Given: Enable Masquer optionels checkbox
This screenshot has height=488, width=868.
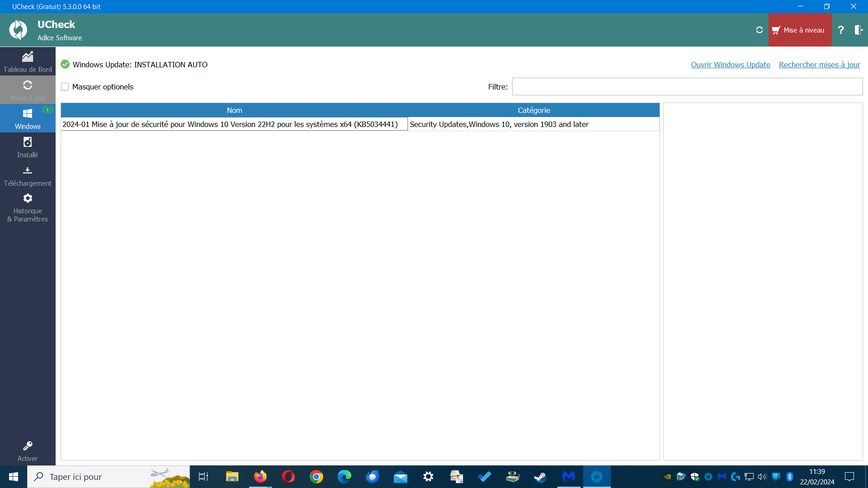Looking at the screenshot, I should [x=65, y=87].
